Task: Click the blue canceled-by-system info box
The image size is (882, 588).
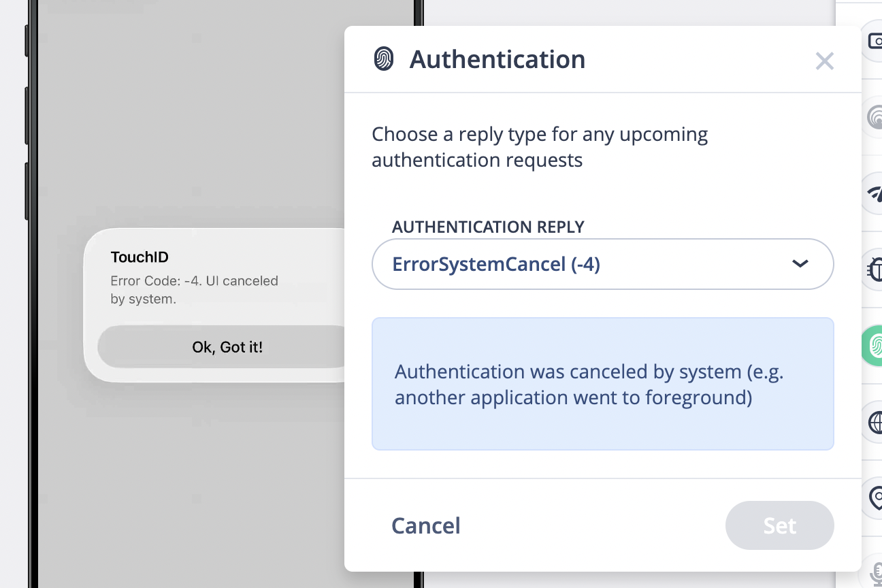Action: coord(602,384)
